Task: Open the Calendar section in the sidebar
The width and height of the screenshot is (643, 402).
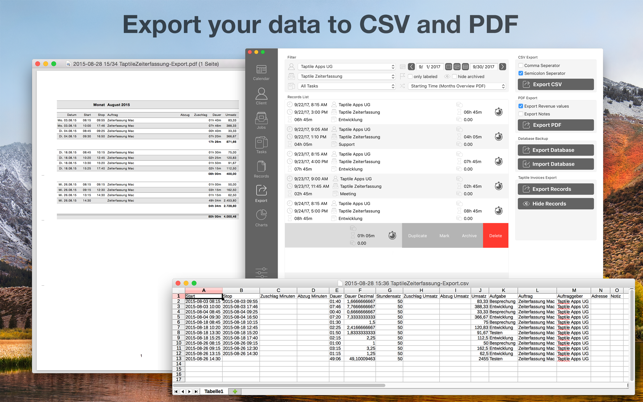Action: (261, 72)
